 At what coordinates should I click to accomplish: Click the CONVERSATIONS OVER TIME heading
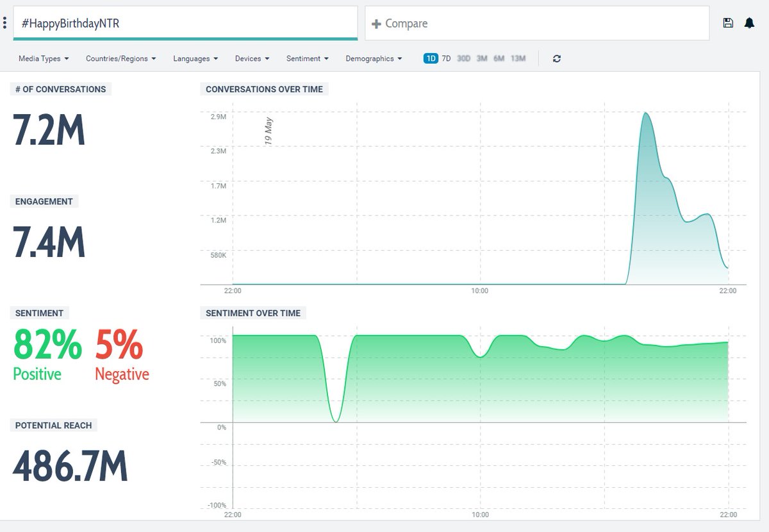click(x=264, y=89)
